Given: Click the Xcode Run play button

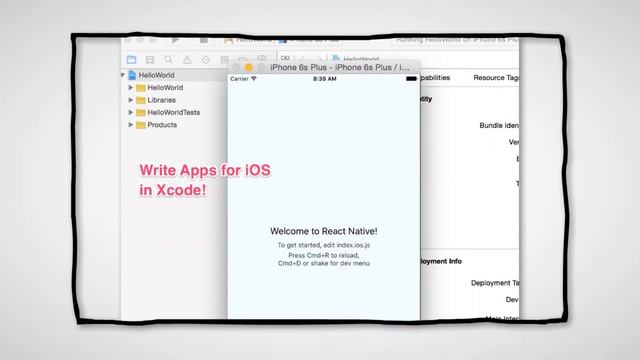Looking at the screenshot, I should (175, 40).
